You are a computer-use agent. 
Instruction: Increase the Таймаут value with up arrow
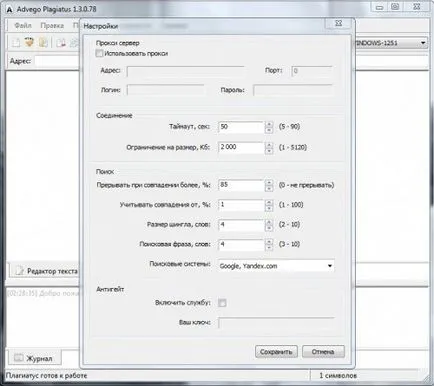coord(269,124)
